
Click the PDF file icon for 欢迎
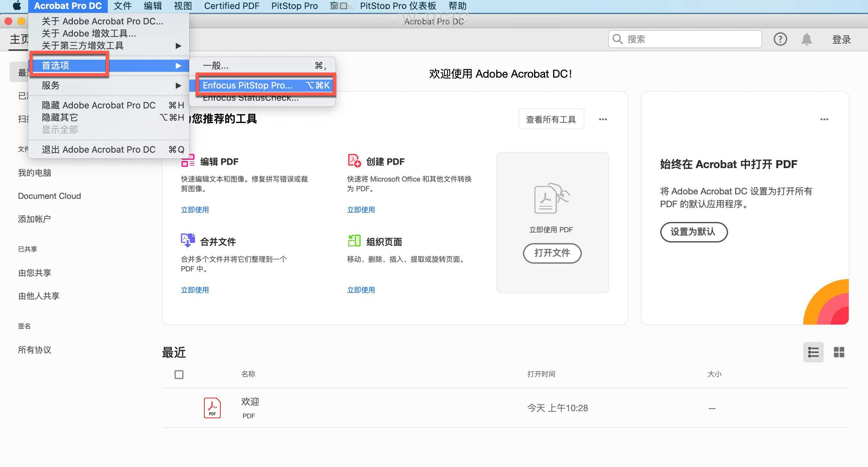212,408
